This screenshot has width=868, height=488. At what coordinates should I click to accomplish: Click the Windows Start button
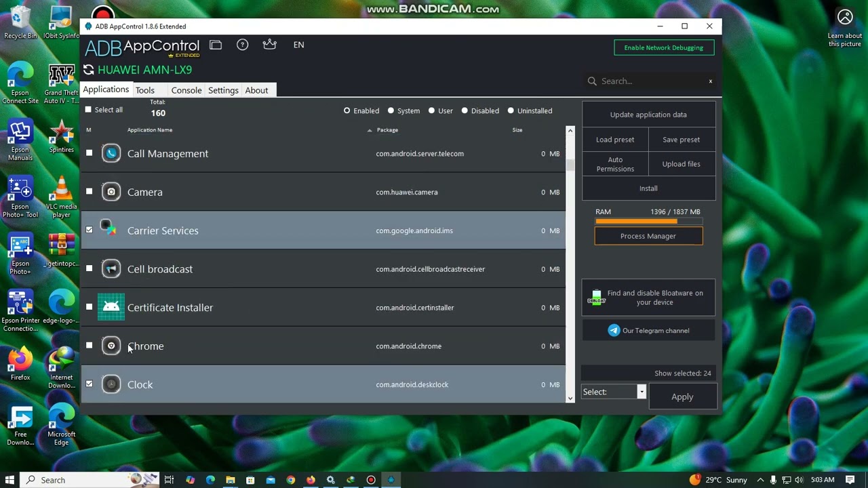click(x=9, y=480)
